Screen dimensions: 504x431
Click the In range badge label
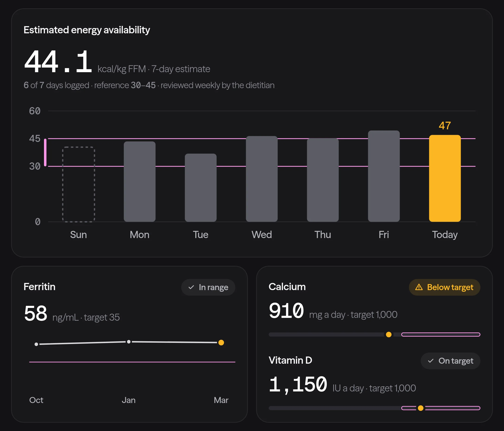coord(214,287)
